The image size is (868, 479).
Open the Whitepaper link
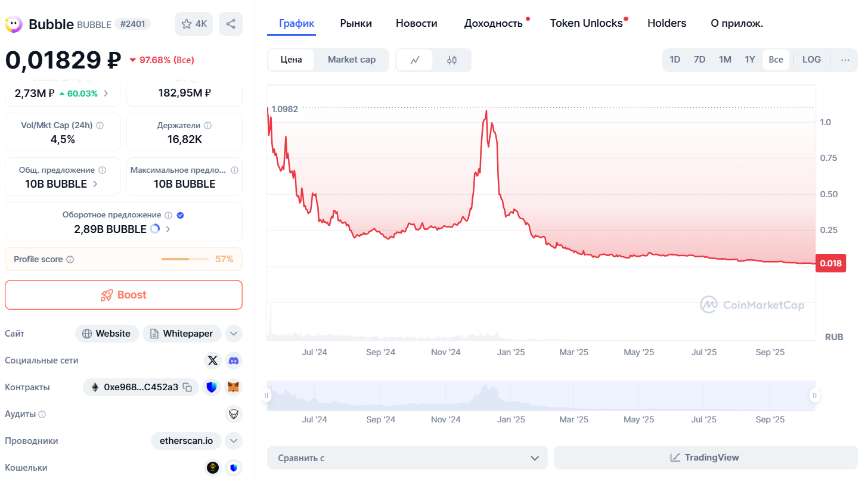[182, 334]
